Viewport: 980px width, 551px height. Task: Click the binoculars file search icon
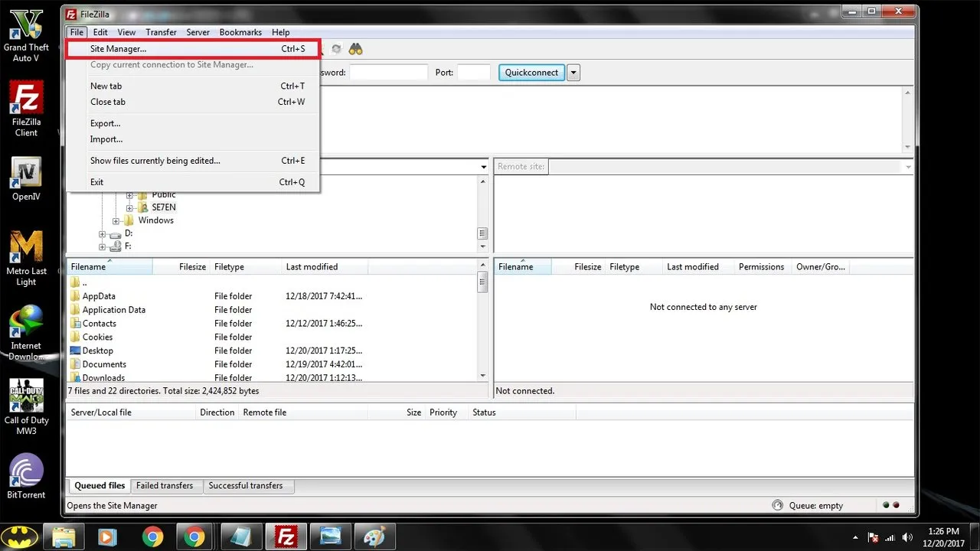click(x=355, y=49)
